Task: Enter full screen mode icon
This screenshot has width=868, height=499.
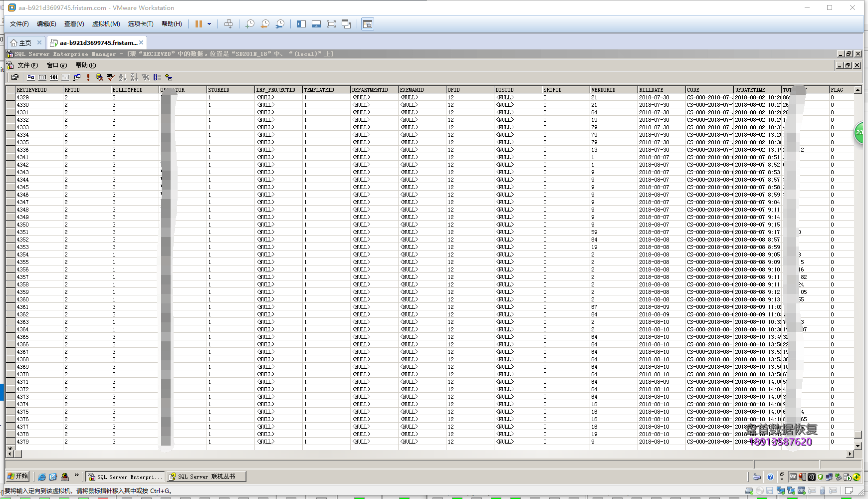Action: [x=331, y=24]
